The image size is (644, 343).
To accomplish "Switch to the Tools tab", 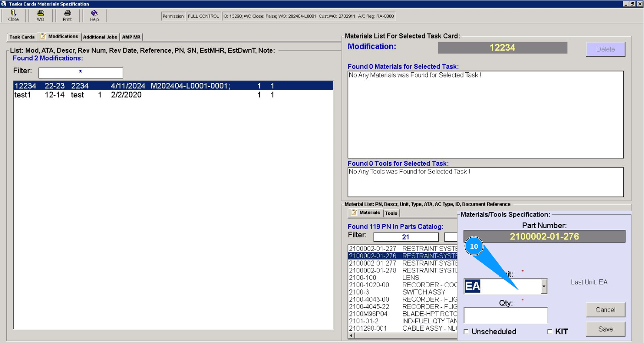I will point(391,213).
